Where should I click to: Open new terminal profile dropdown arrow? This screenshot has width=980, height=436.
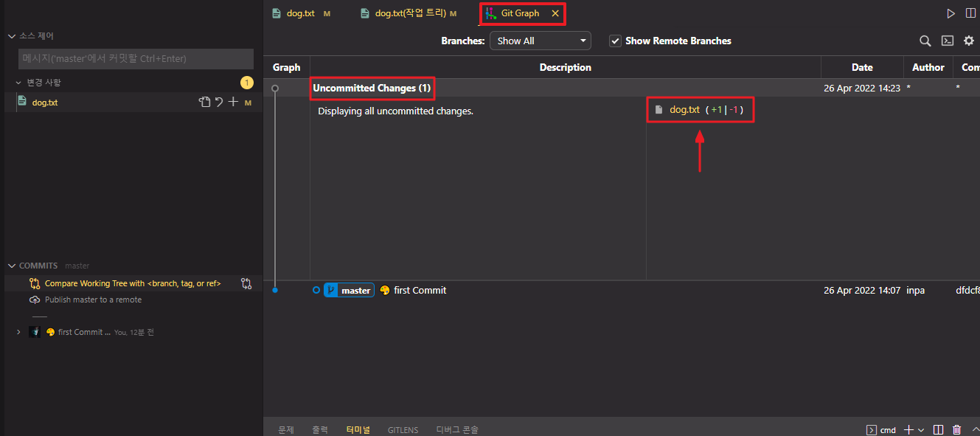pyautogui.click(x=921, y=429)
